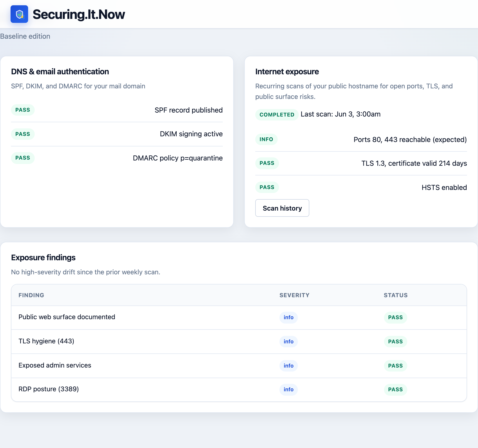
Task: Select the DKIM signing active text
Action: tap(191, 134)
